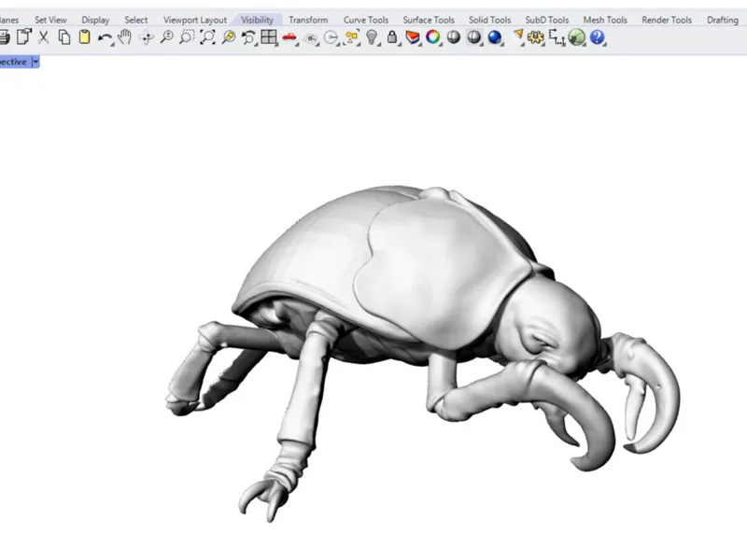This screenshot has height=560, width=747.
Task: Click the Cut scissors icon
Action: tap(43, 37)
